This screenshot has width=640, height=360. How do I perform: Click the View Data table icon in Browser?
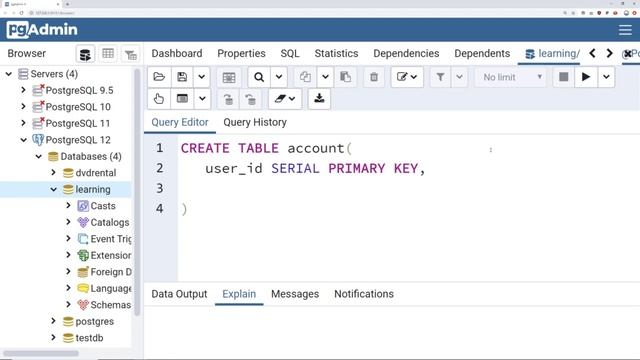point(108,53)
